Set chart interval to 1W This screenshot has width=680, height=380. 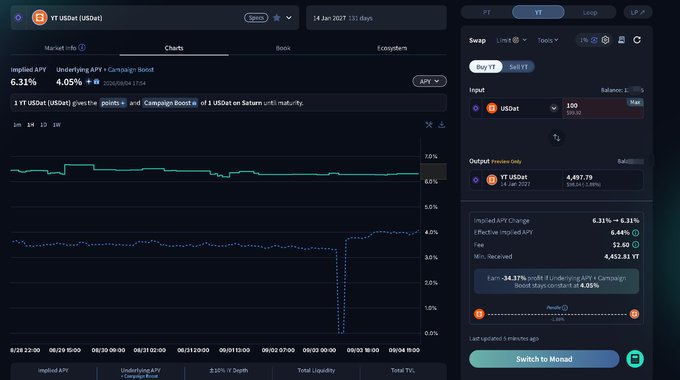pos(57,125)
